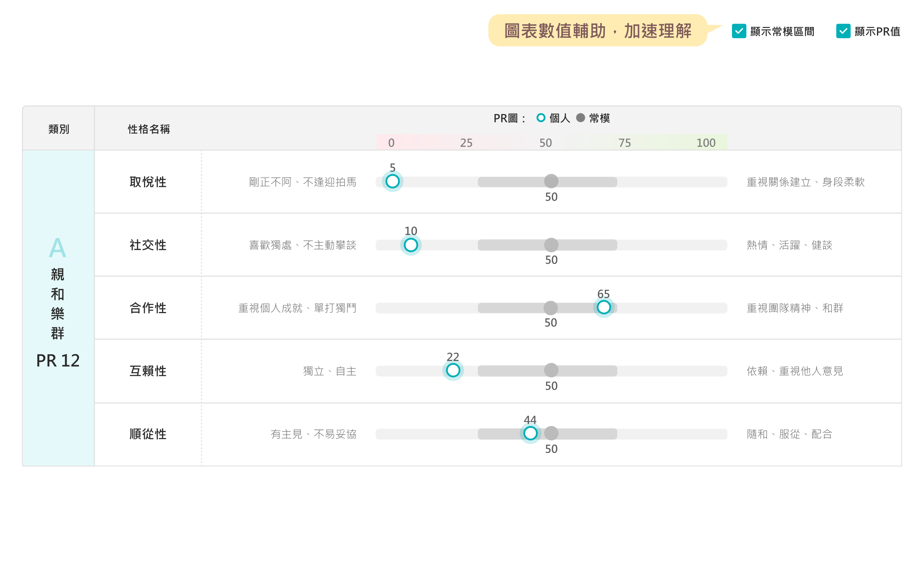Click the A 親和樂群 category cell

(58, 304)
